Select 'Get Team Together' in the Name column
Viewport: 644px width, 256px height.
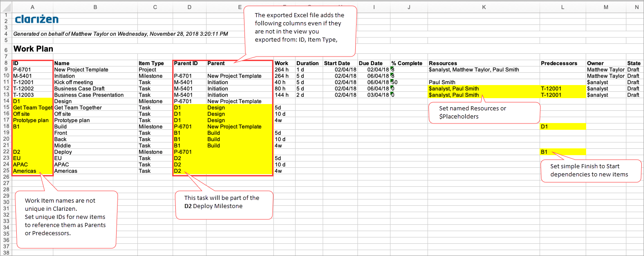pyautogui.click(x=95, y=108)
